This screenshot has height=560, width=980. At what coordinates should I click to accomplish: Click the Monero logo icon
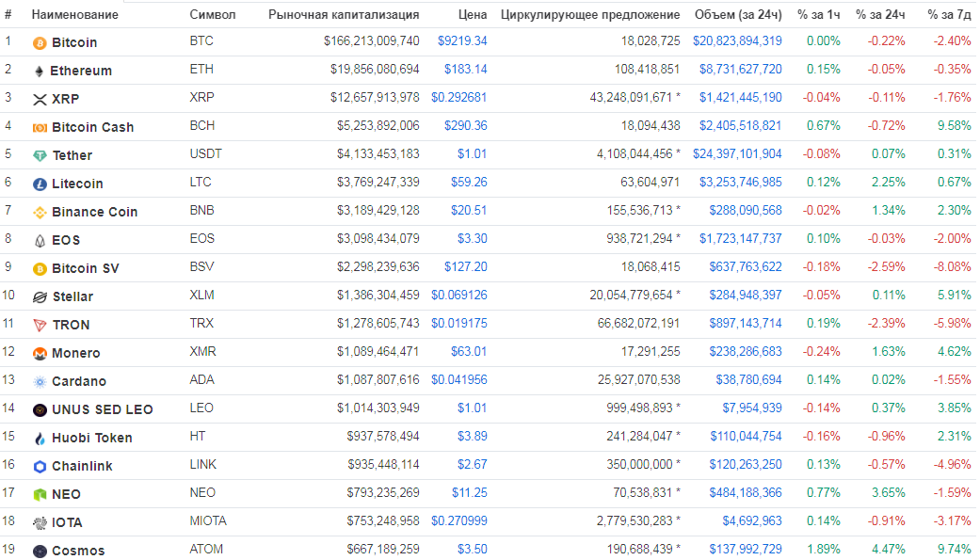pyautogui.click(x=40, y=353)
